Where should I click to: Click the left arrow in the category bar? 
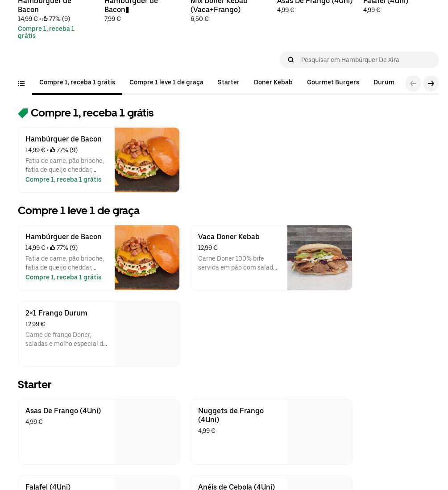(413, 83)
